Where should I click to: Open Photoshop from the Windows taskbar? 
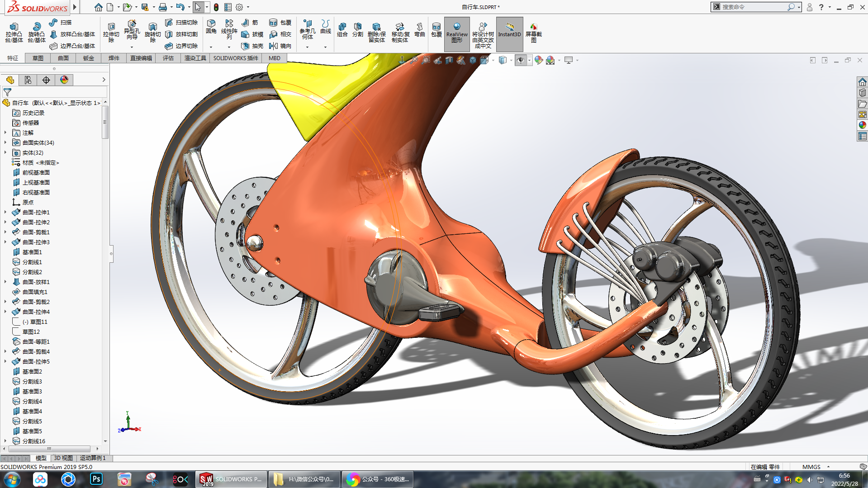click(96, 479)
